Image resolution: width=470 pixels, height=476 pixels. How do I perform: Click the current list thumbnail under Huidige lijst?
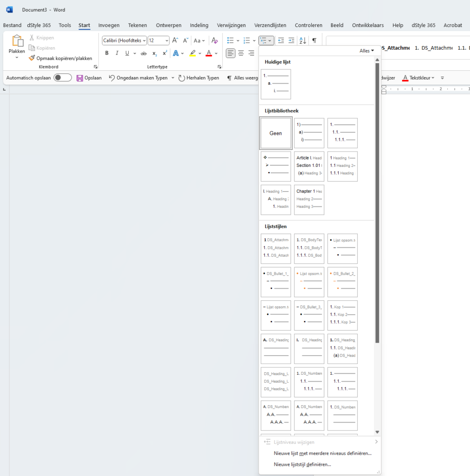tap(275, 84)
